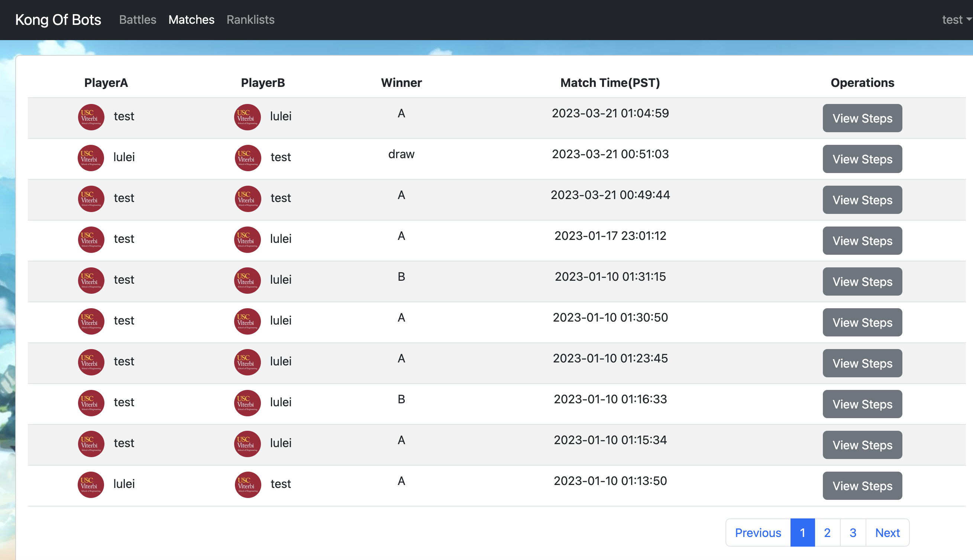Click lulei's avatar in first row PlayerB
973x560 pixels.
[248, 117]
